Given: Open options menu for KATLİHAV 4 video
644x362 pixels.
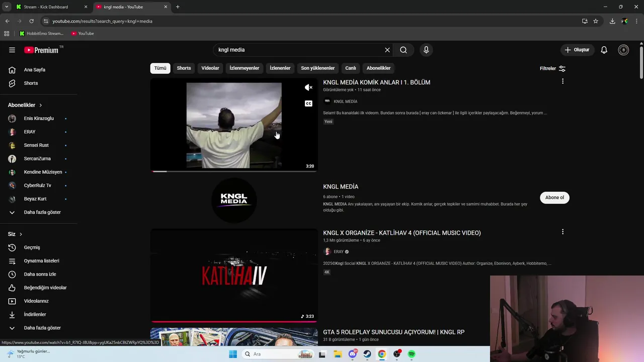Looking at the screenshot, I should 562,232.
